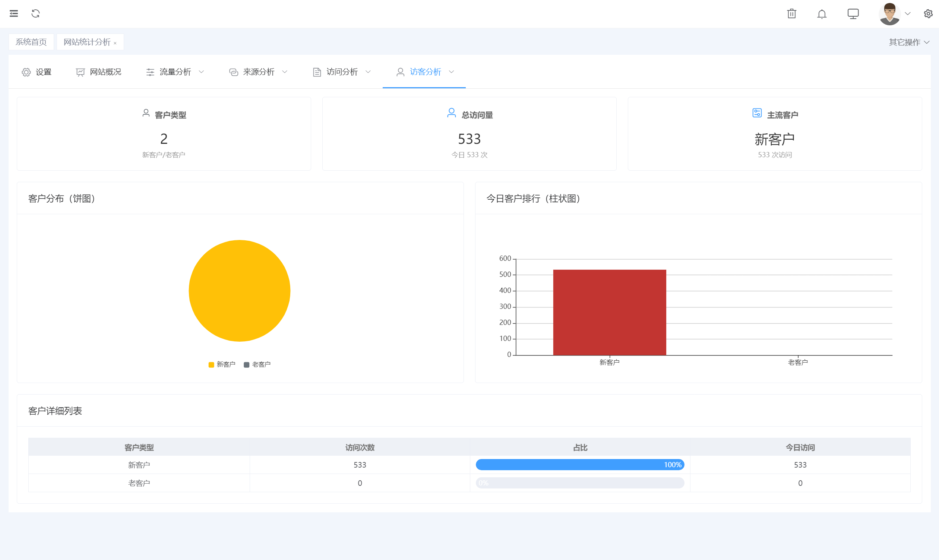Click the refresh page icon

[x=35, y=13]
